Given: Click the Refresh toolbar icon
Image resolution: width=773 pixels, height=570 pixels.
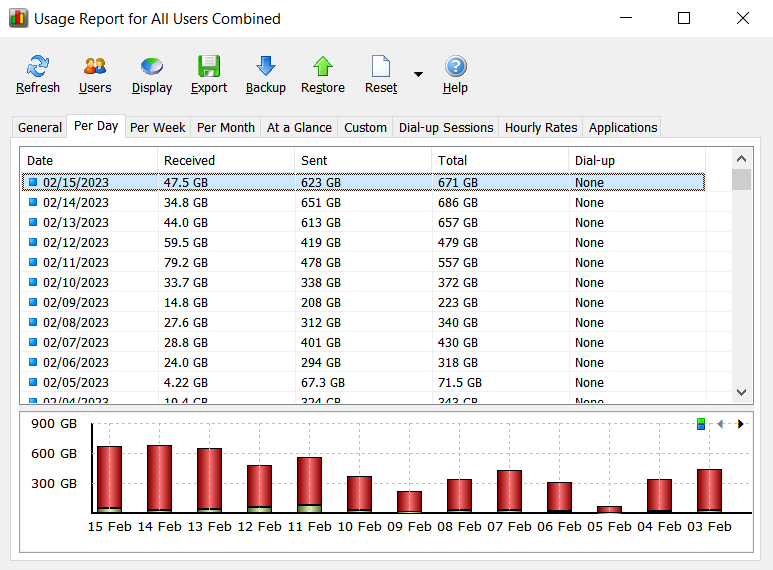Looking at the screenshot, I should click(38, 75).
